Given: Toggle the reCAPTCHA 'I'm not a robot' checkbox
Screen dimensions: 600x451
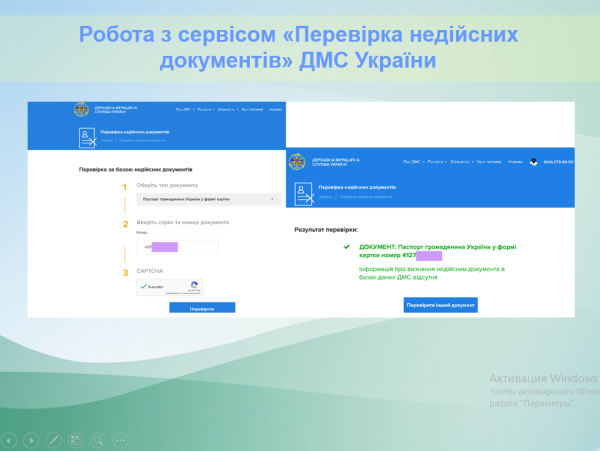Looking at the screenshot, I should pos(144,286).
